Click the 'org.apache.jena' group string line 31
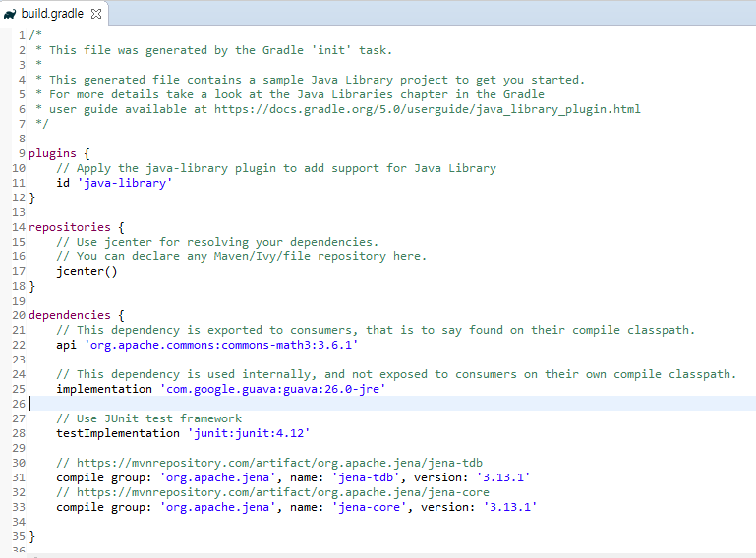The width and height of the screenshot is (756, 558). pyautogui.click(x=217, y=477)
